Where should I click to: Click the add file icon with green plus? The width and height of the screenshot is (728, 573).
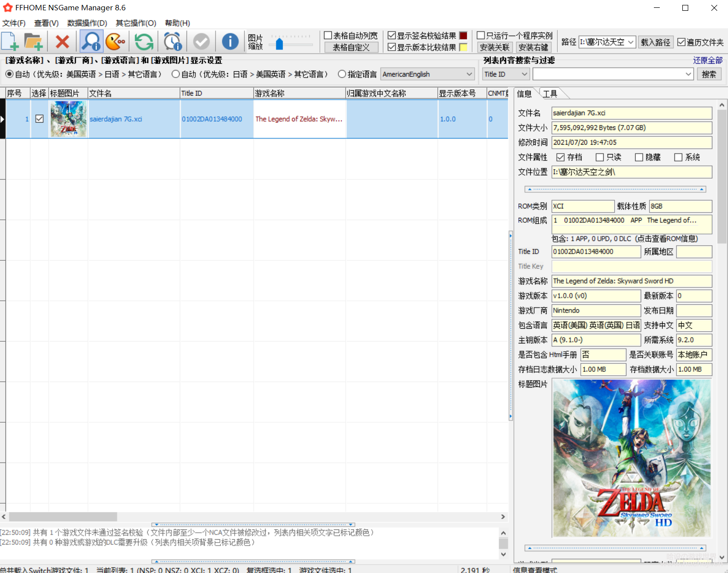point(10,42)
